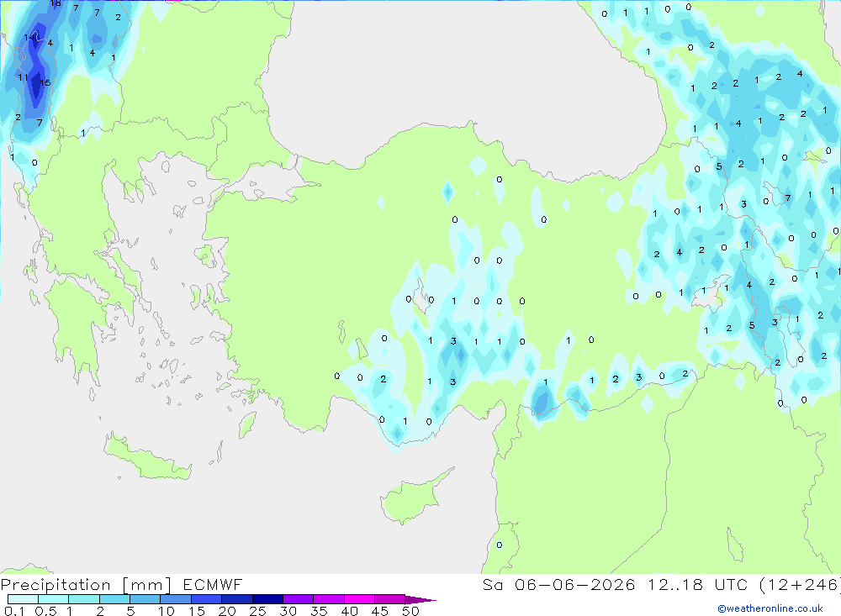Click the 45–50 mm legend swatch
The width and height of the screenshot is (841, 616).
pos(389,599)
